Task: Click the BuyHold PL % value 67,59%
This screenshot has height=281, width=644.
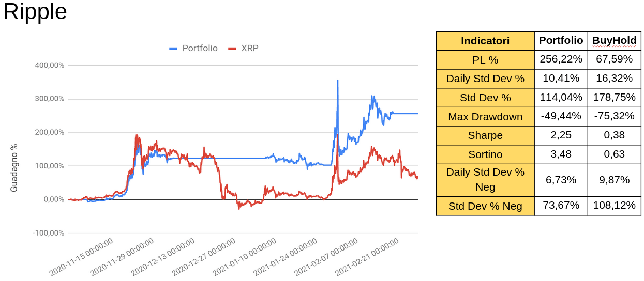Action: [614, 59]
